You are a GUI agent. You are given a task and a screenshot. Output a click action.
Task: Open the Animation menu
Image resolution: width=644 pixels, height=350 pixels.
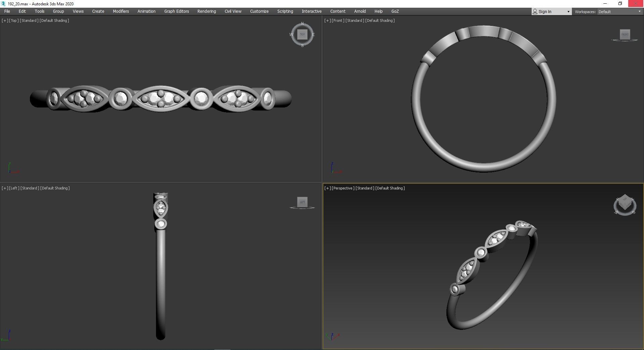click(x=147, y=11)
